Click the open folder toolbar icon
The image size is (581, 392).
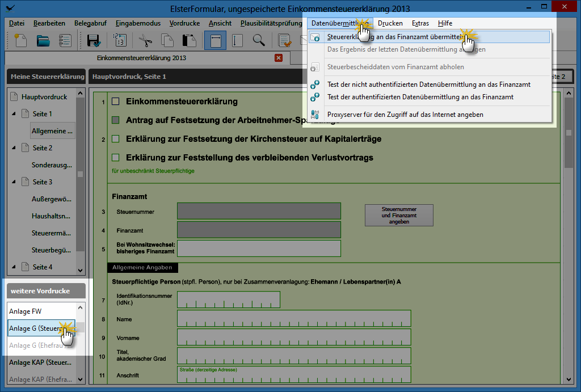(43, 40)
